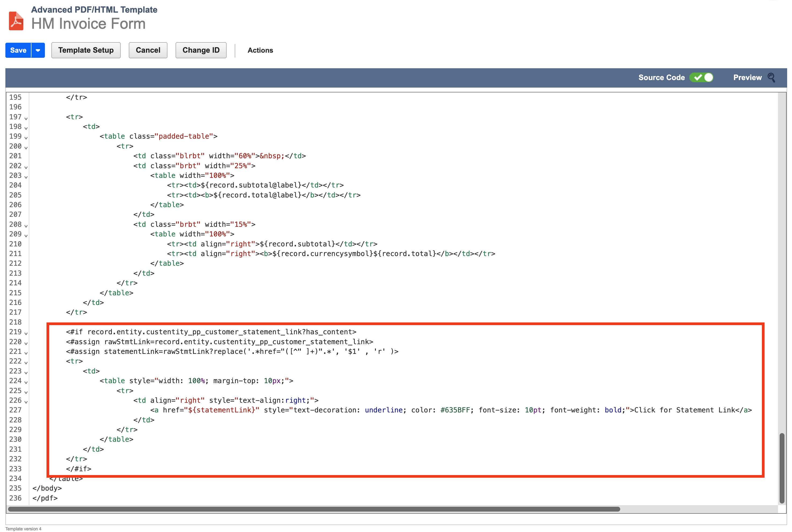Click the Cancel button
This screenshot has height=532, width=792.
click(148, 50)
